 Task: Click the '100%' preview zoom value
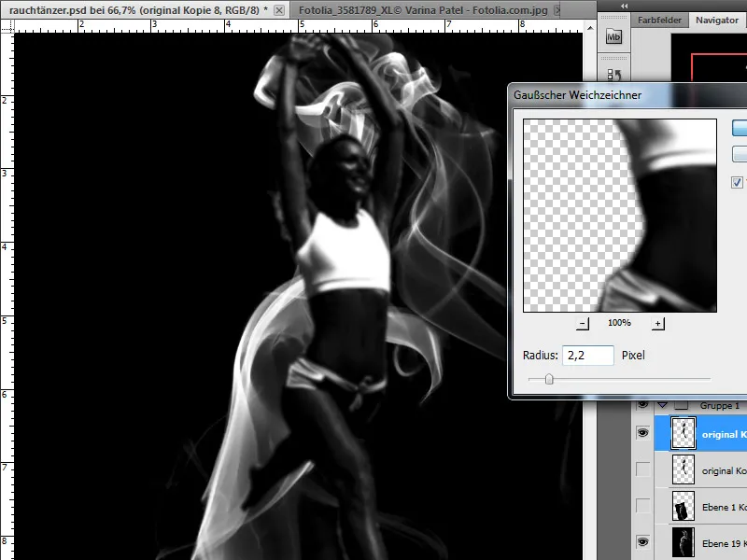pyautogui.click(x=619, y=323)
